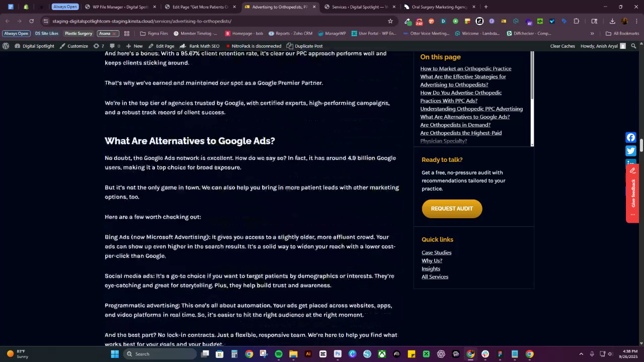Open the red Give feedback widget
Screen dimensions: 644x362
click(x=632, y=193)
